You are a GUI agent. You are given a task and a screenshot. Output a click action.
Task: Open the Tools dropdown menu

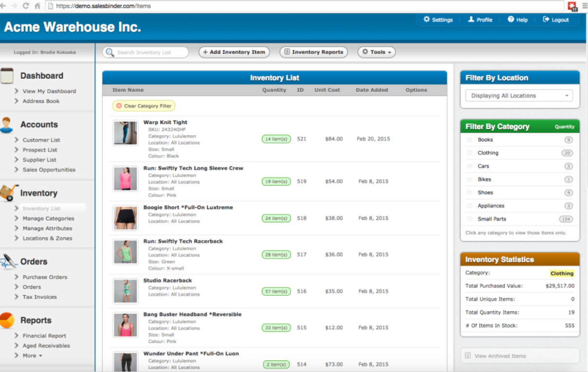(x=377, y=52)
